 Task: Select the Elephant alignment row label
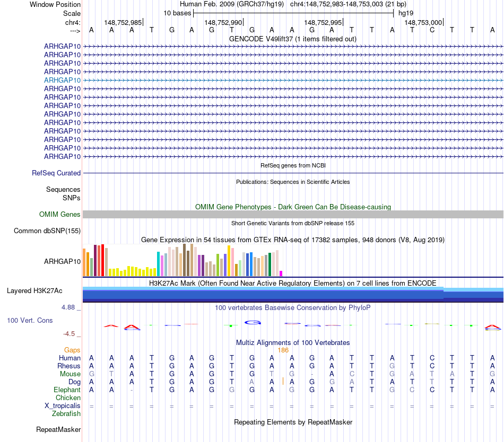(67, 390)
